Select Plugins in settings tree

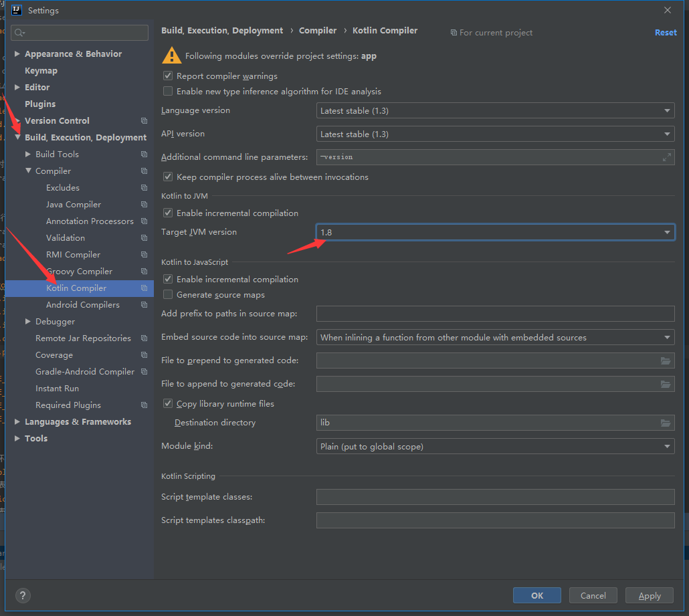(40, 104)
